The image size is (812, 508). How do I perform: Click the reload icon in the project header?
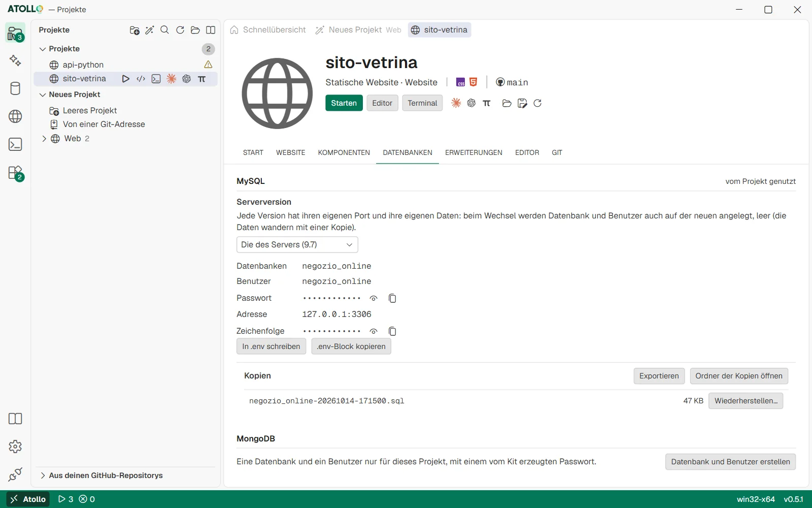click(x=537, y=103)
